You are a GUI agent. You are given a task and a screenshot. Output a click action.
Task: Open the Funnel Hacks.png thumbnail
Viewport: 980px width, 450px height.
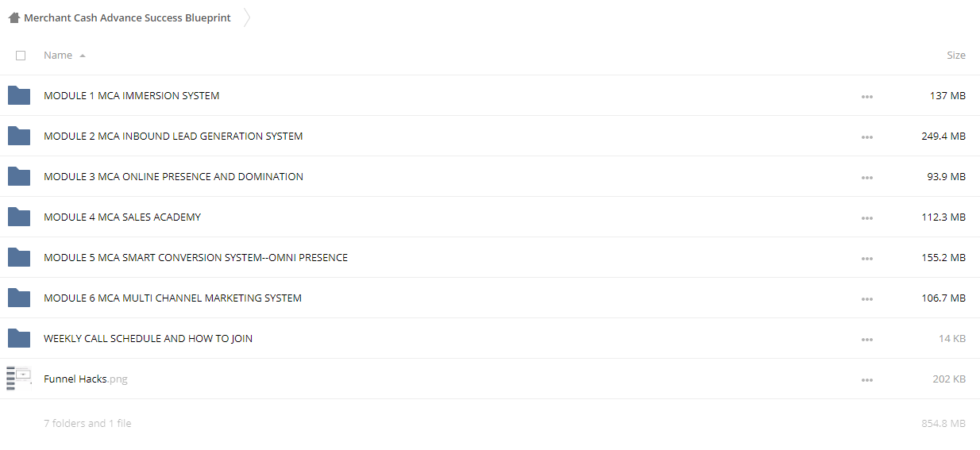(18, 379)
